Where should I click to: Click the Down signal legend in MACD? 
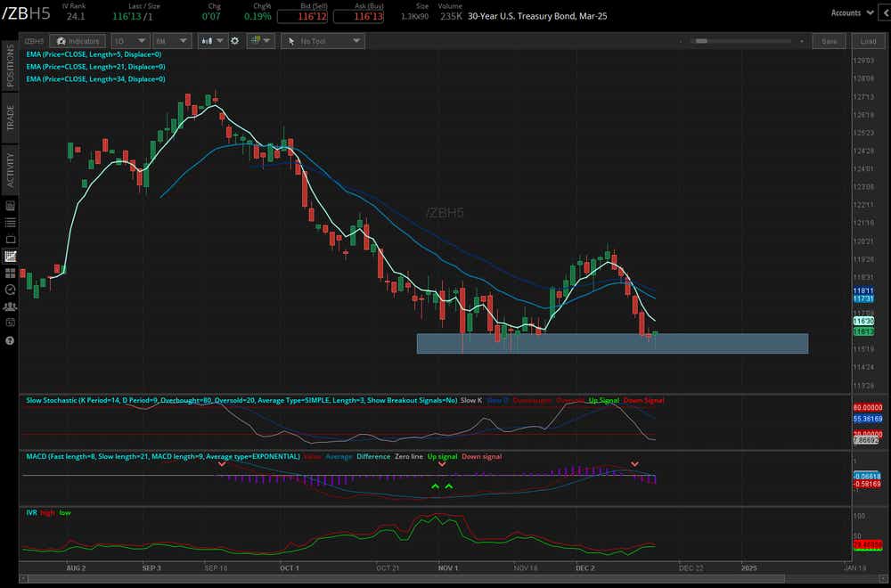click(481, 457)
